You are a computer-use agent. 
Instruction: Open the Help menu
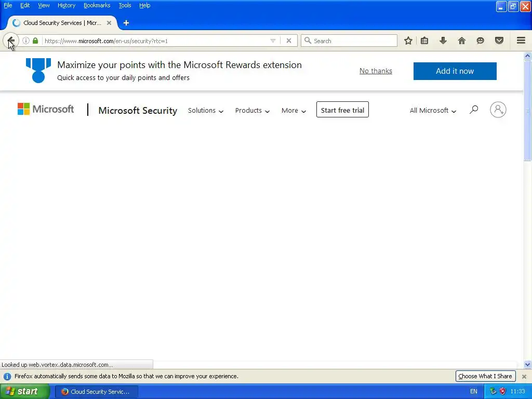pyautogui.click(x=144, y=5)
